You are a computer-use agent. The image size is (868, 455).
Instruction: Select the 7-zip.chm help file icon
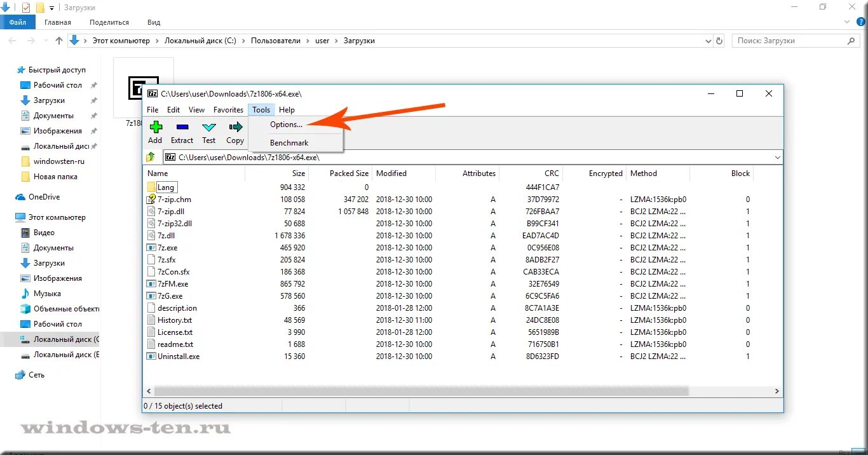151,200
